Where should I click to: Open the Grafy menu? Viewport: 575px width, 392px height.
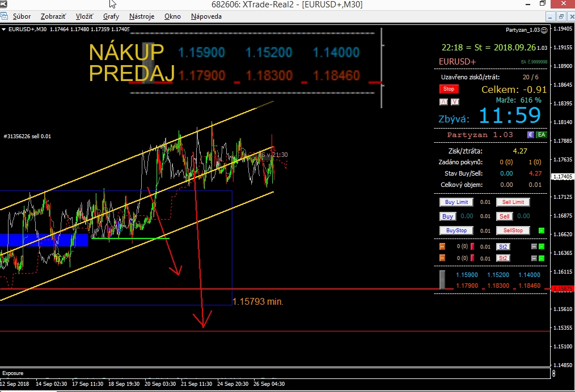111,16
